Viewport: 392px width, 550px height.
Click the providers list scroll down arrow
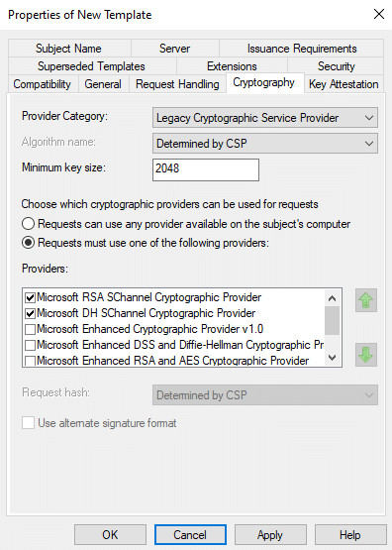click(332, 358)
